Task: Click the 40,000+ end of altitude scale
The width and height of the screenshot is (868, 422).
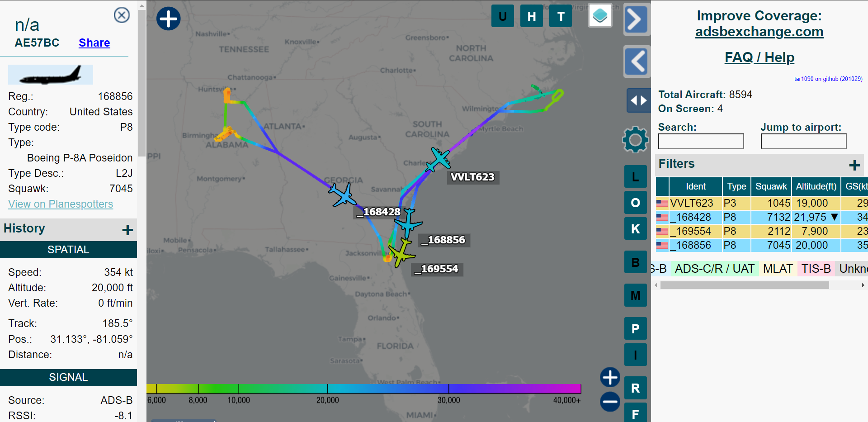Action: click(567, 400)
